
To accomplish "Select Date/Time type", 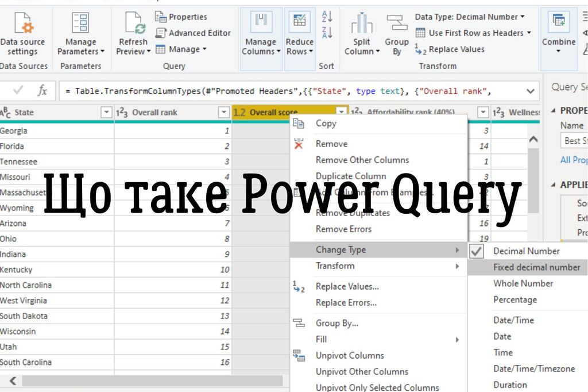I will 513,320.
